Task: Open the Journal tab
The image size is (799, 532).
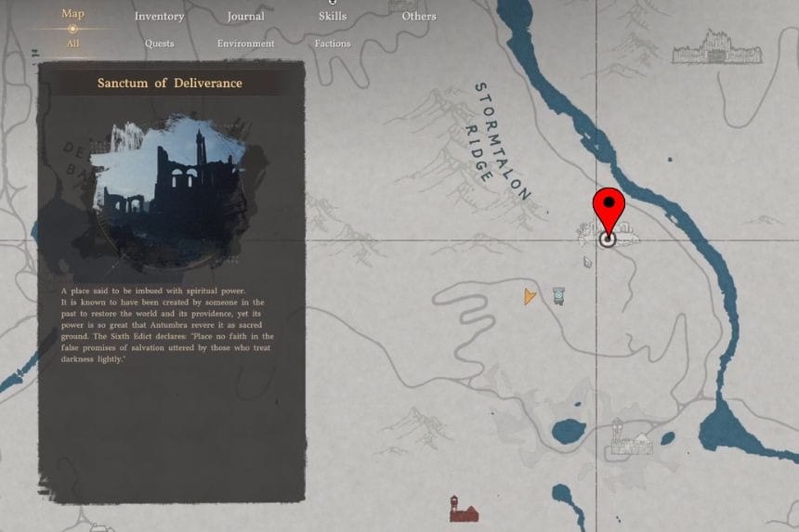Action: pos(245,17)
